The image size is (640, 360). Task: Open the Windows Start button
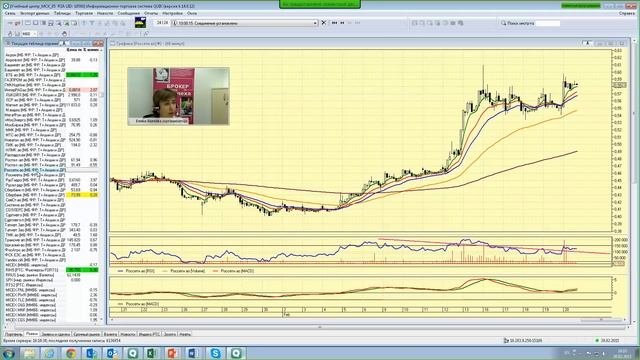(8, 353)
